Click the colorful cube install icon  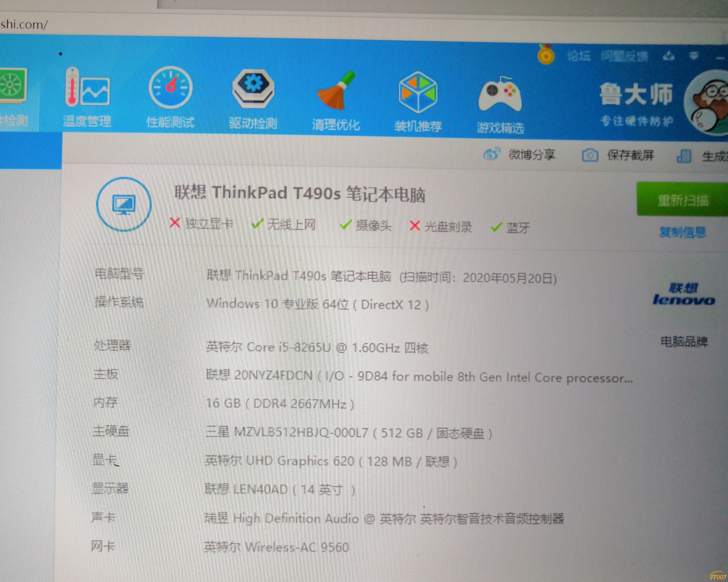(x=418, y=92)
